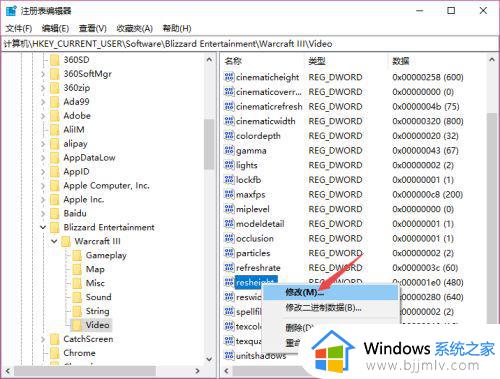500x379 pixels.
Task: Click the value 0x000000c8 (200)
Action: 427,195
